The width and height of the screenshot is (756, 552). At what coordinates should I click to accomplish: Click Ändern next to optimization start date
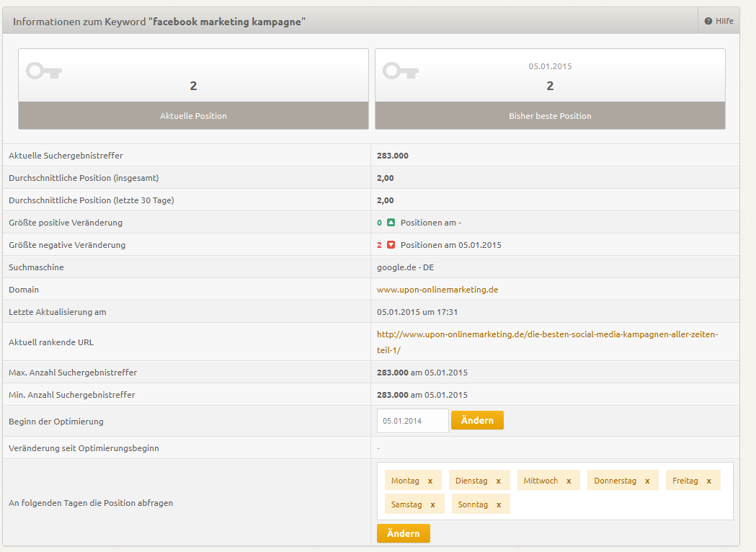coord(477,420)
